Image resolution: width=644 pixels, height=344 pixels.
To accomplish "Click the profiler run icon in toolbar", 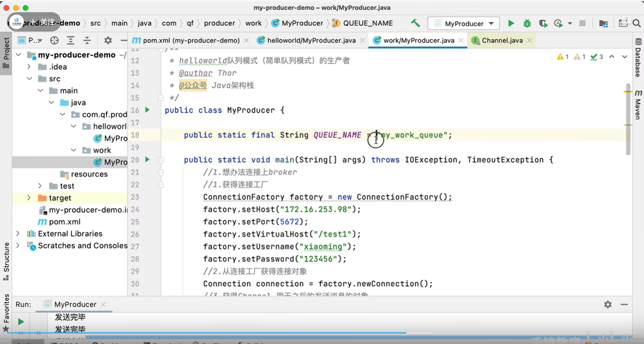I will click(559, 23).
